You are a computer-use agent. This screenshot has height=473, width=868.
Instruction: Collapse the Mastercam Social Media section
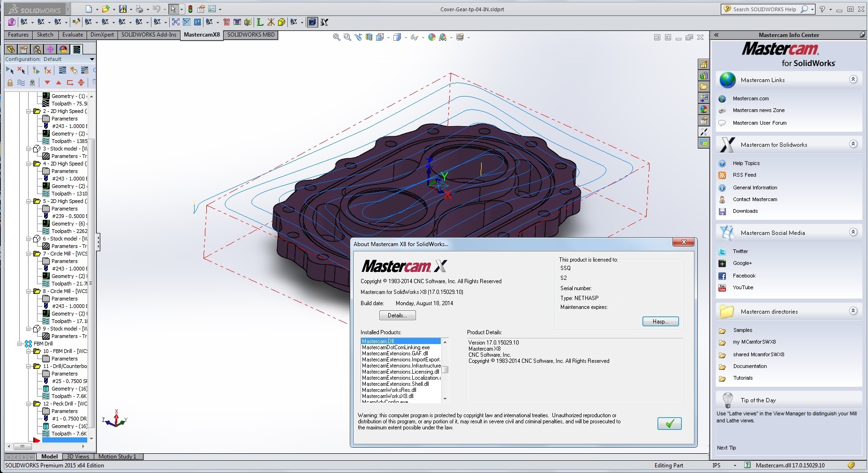pos(853,232)
